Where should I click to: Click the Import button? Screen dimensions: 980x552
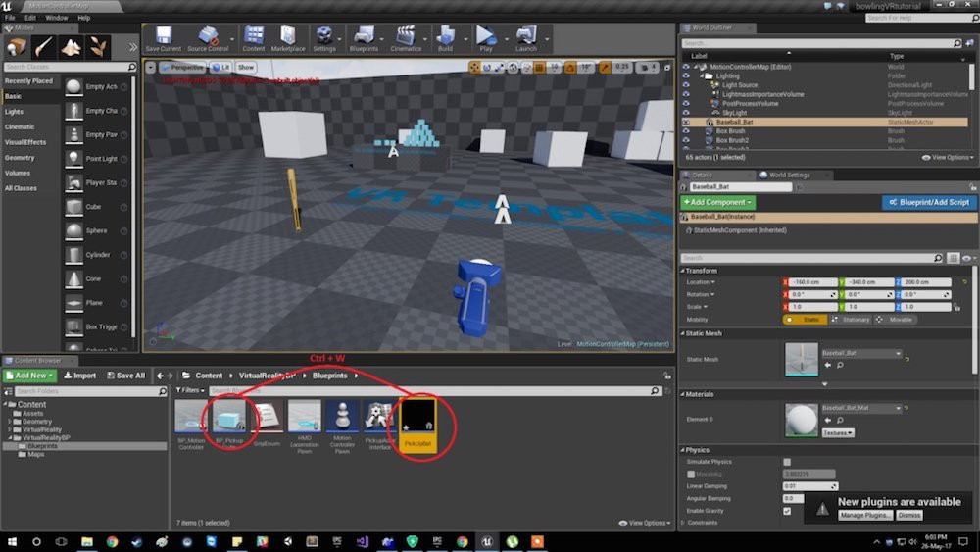tap(80, 376)
